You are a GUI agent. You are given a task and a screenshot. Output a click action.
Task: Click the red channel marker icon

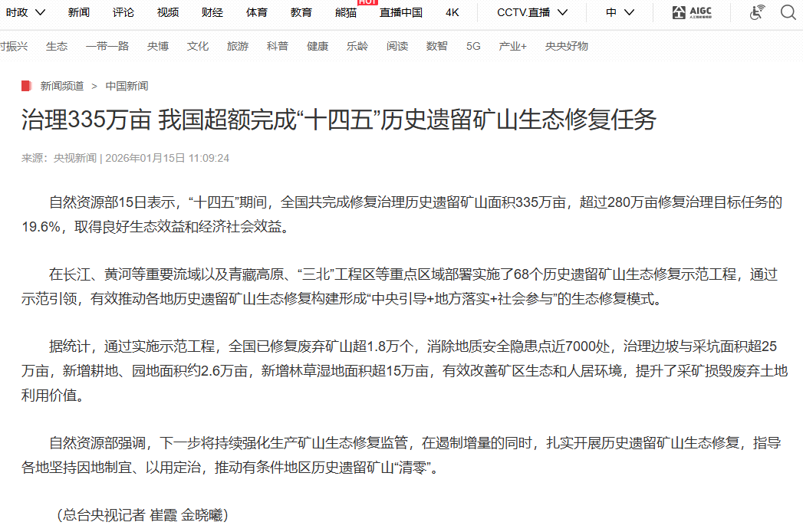tap(27, 86)
